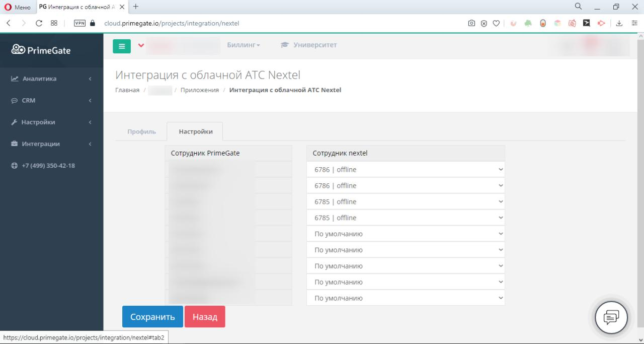Viewport: 644px width, 344px height.
Task: Open the second 6785 | offline dropdown
Action: coord(406,218)
